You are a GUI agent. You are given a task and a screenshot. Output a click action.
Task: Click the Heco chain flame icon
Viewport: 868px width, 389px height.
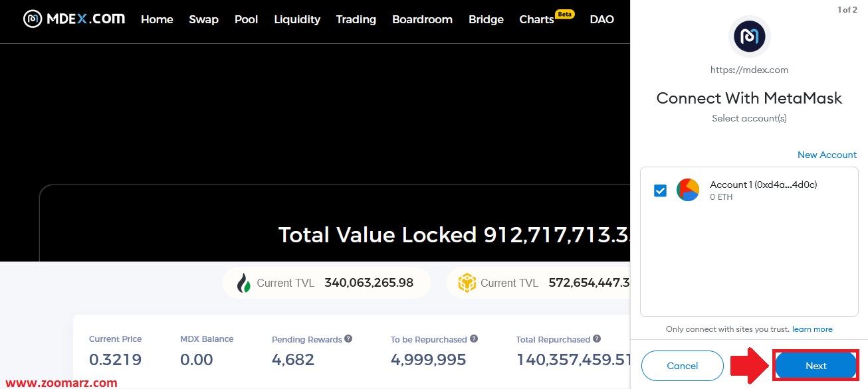tap(244, 283)
